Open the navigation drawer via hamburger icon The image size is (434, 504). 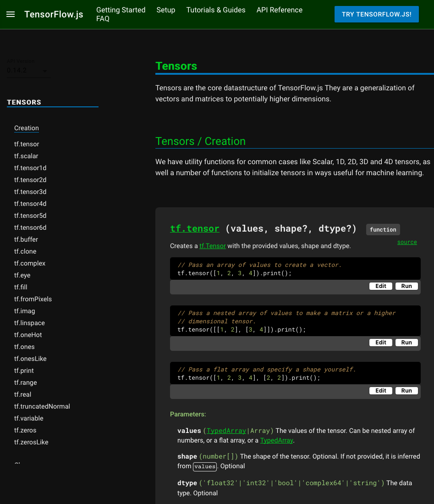[11, 14]
